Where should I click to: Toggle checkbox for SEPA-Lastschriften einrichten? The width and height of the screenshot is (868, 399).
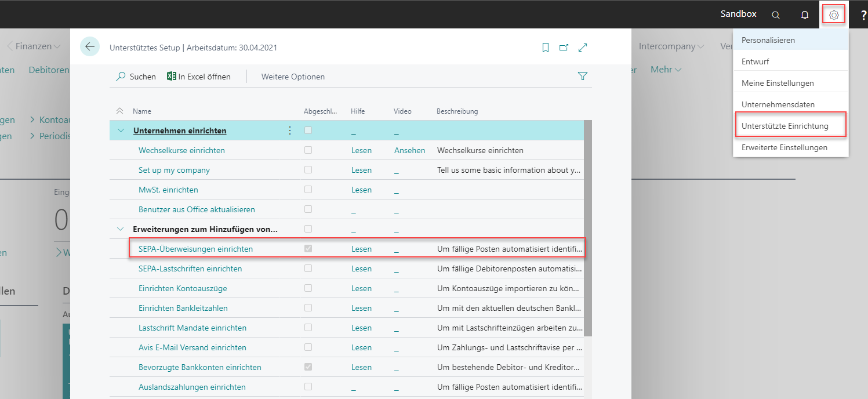point(308,268)
